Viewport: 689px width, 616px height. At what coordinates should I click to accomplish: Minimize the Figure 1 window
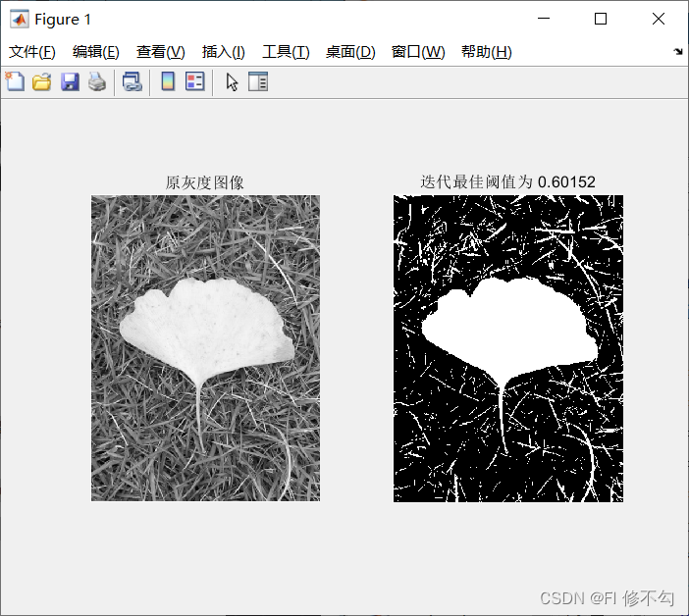544,19
